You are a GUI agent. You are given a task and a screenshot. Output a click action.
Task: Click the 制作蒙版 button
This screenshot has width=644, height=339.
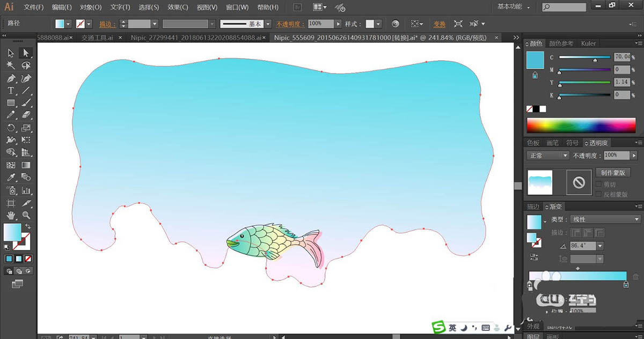[612, 173]
